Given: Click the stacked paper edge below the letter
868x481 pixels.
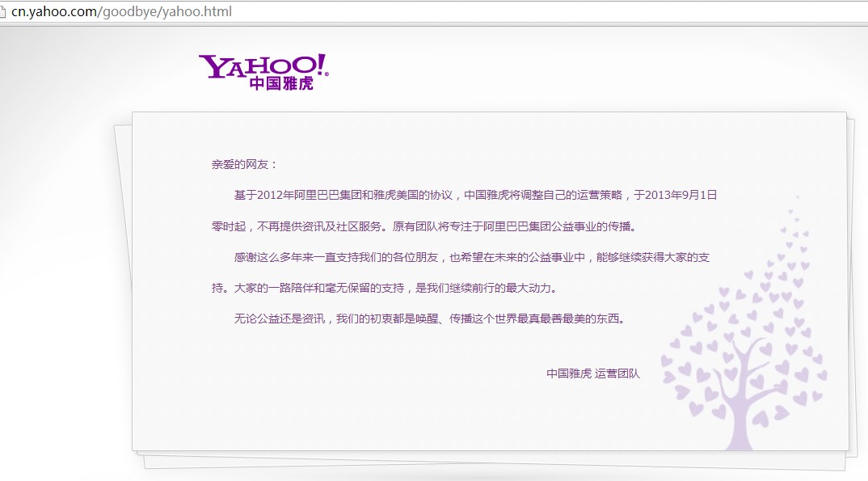Looking at the screenshot, I should (485, 459).
